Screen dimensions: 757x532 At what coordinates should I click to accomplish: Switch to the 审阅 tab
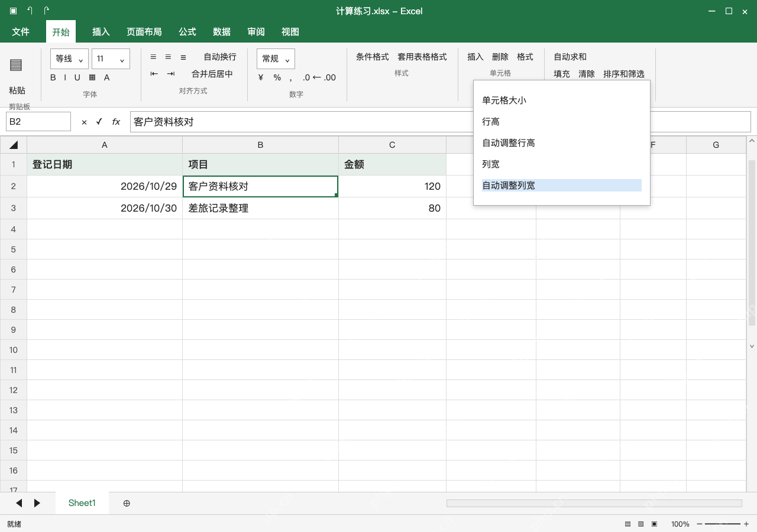(256, 31)
